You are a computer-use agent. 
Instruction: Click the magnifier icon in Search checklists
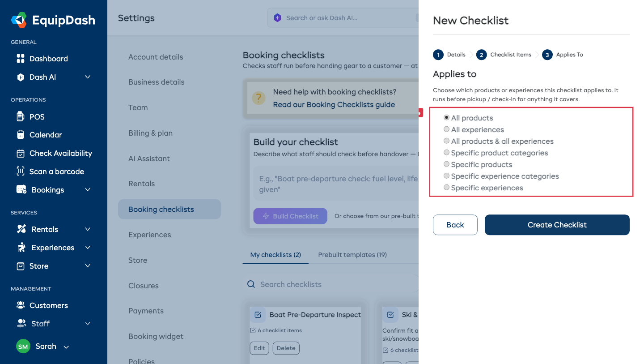click(251, 284)
